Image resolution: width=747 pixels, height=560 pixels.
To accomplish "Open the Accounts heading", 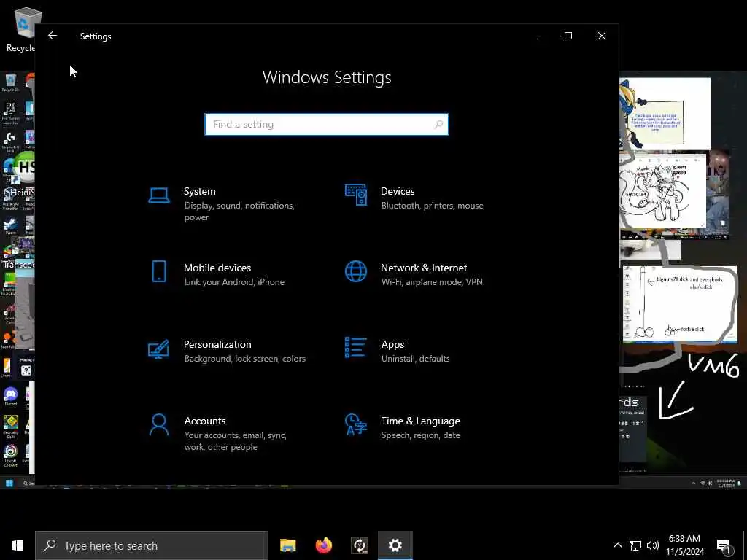I will click(x=205, y=421).
